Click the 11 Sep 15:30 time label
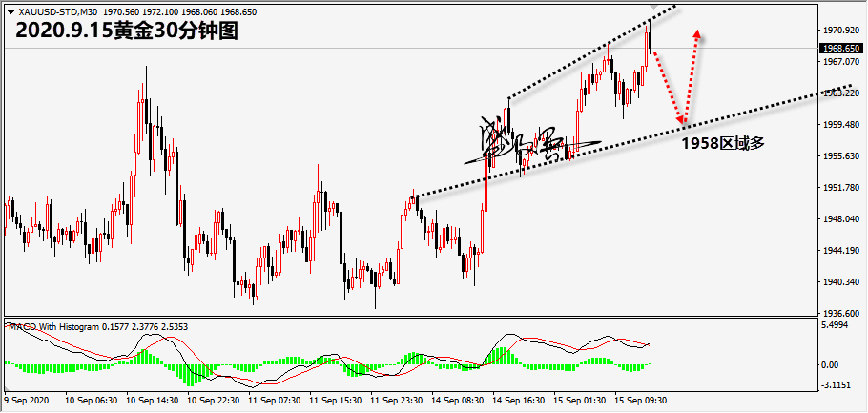This screenshot has width=868, height=413. click(335, 401)
